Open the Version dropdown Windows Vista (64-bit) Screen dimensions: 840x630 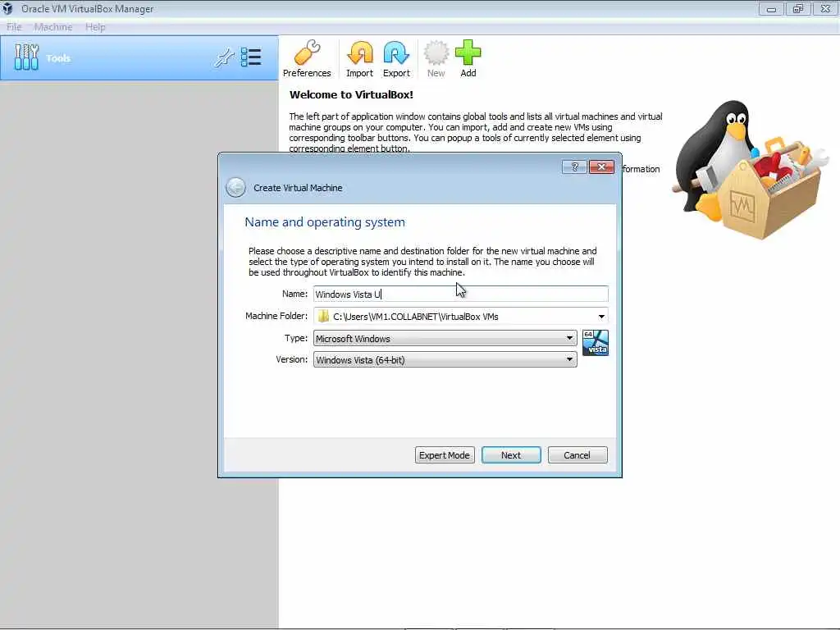[445, 360]
